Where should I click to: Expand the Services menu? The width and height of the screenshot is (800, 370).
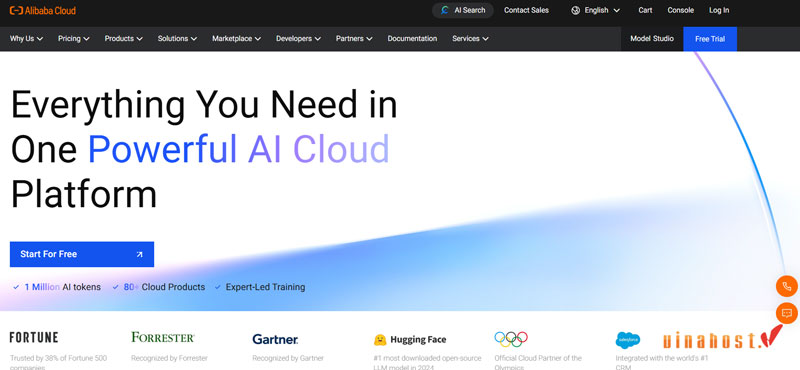click(x=470, y=39)
